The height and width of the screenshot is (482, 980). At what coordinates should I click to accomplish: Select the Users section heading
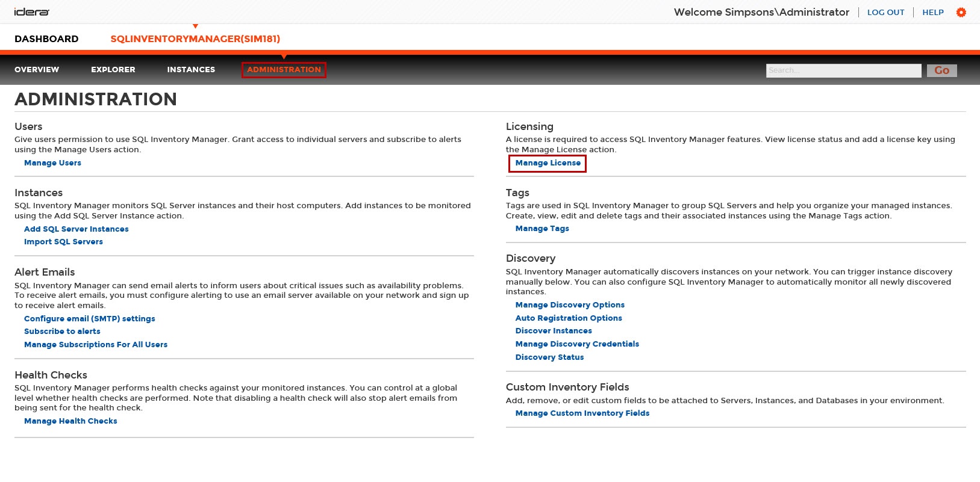click(x=28, y=126)
